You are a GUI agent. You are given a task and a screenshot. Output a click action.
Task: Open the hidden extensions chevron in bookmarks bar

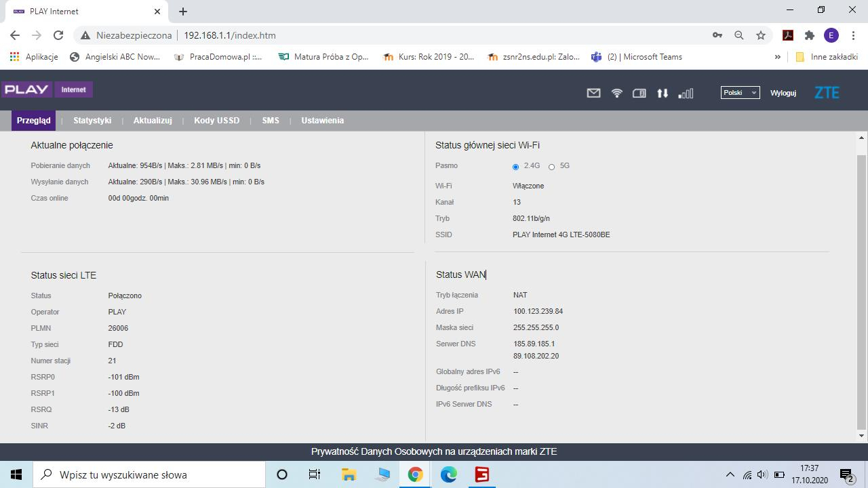[777, 57]
